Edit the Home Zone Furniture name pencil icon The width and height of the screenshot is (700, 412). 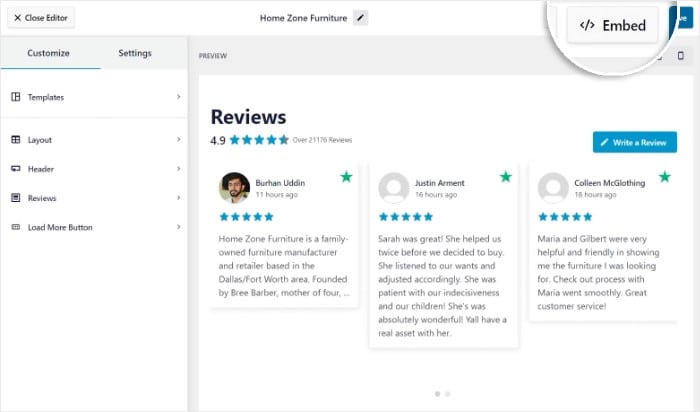[x=360, y=18]
